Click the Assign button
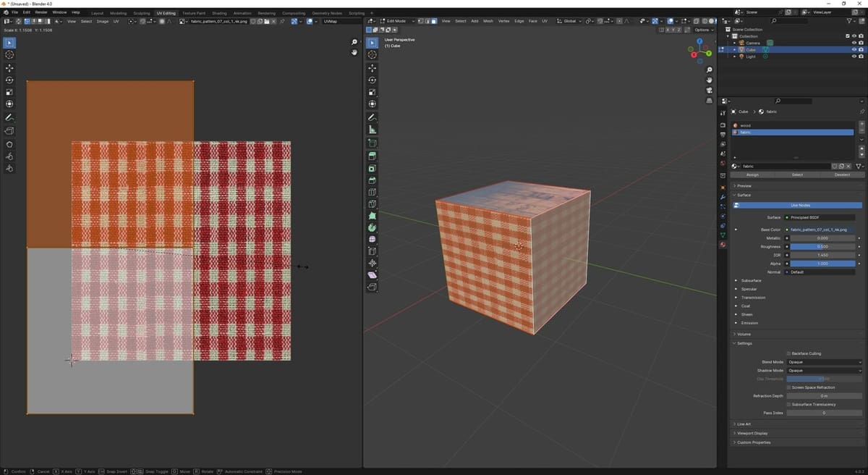Image resolution: width=868 pixels, height=475 pixels. point(752,175)
